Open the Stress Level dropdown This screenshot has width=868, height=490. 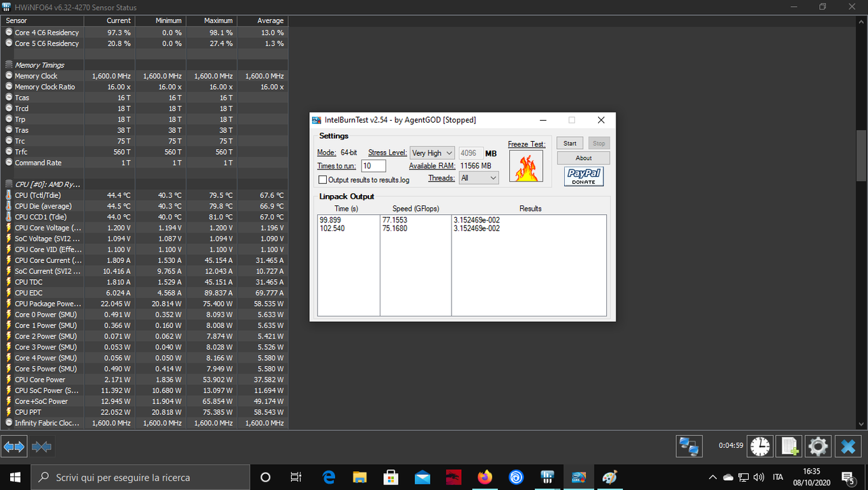(x=433, y=153)
